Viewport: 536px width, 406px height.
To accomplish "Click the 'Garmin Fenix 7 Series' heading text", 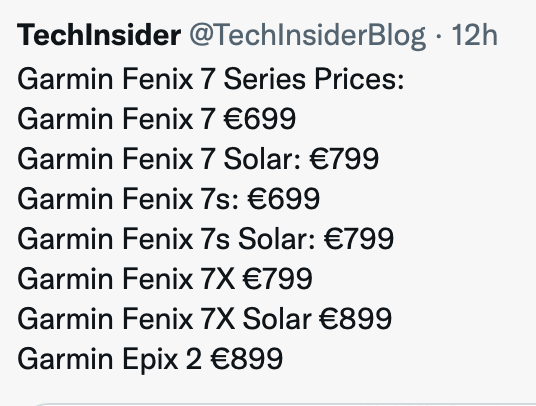I will (x=161, y=79).
